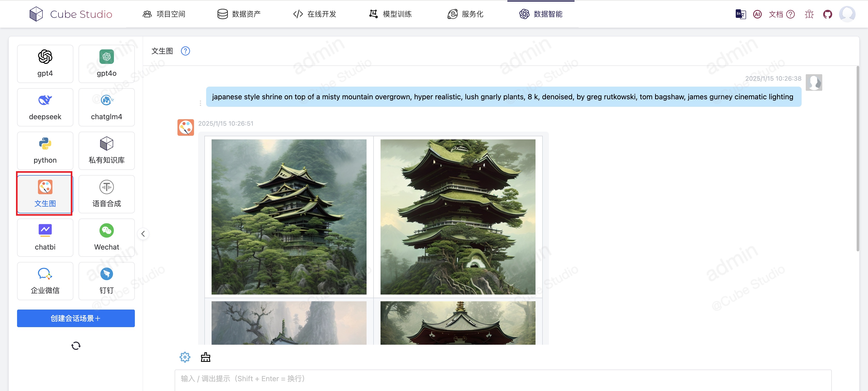Click the 创建会话场景+ button
This screenshot has height=391, width=868.
tap(75, 318)
